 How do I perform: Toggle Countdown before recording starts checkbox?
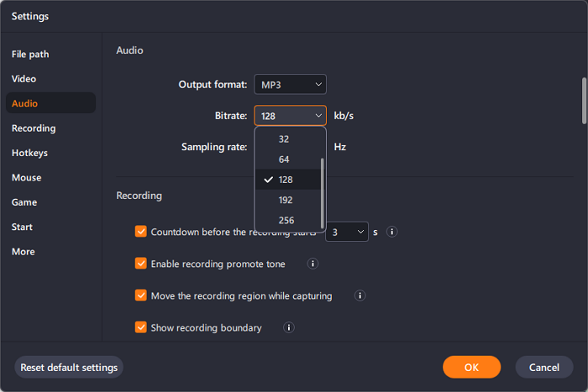tap(140, 232)
